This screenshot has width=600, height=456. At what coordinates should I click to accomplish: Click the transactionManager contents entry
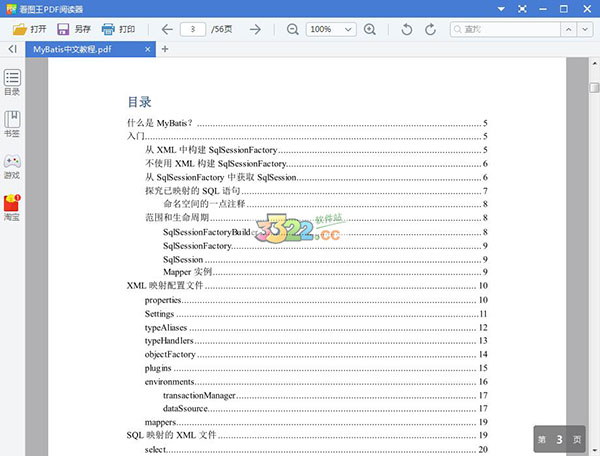coord(325,395)
